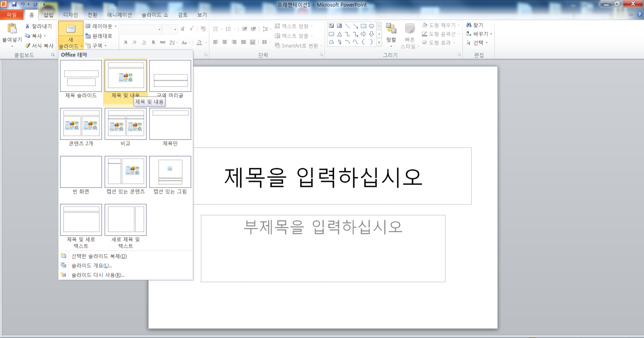
Task: Switch to the Slide Show (슬라이드 쇼) tab
Action: [x=155, y=15]
